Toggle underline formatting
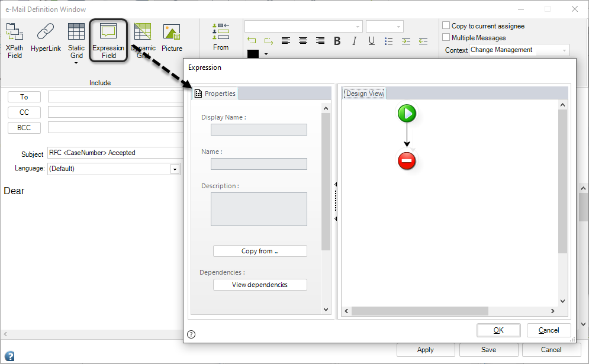This screenshot has height=364, width=589. pyautogui.click(x=372, y=41)
